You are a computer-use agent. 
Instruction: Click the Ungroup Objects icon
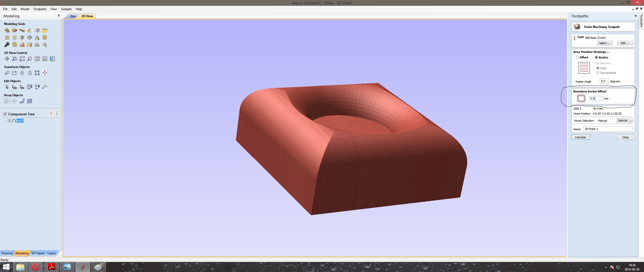(x=37, y=87)
